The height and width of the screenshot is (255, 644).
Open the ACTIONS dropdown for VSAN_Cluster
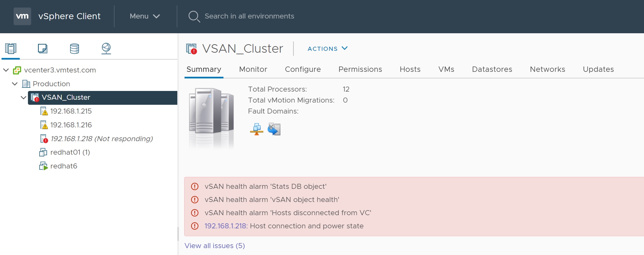327,49
